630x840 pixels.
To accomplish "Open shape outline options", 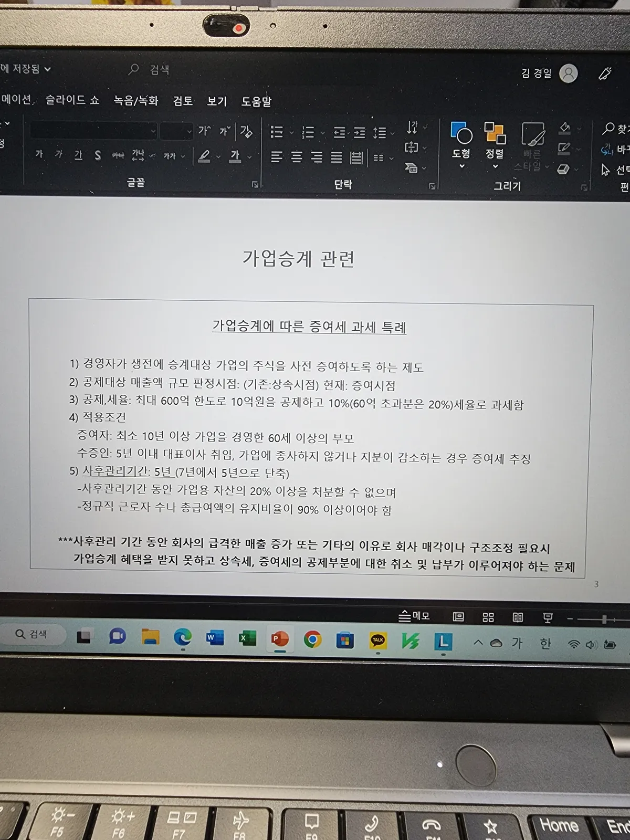I will 569,149.
